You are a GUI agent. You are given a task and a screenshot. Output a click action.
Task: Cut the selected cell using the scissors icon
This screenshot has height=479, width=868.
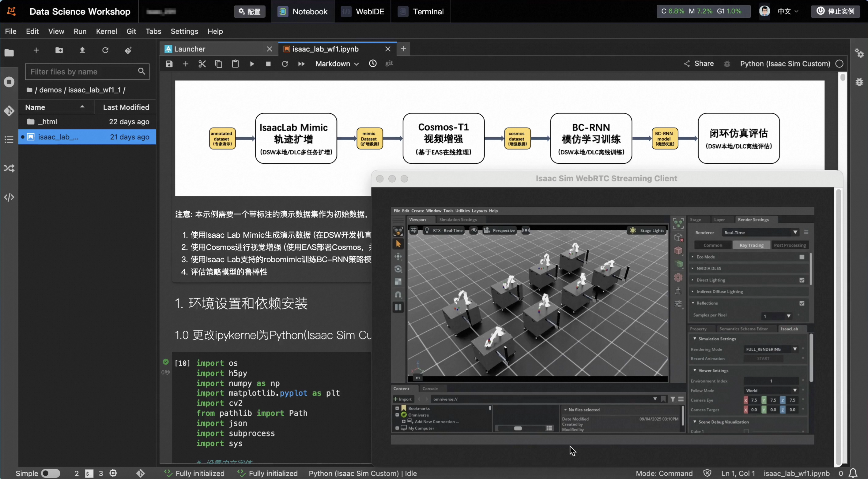[x=202, y=64]
